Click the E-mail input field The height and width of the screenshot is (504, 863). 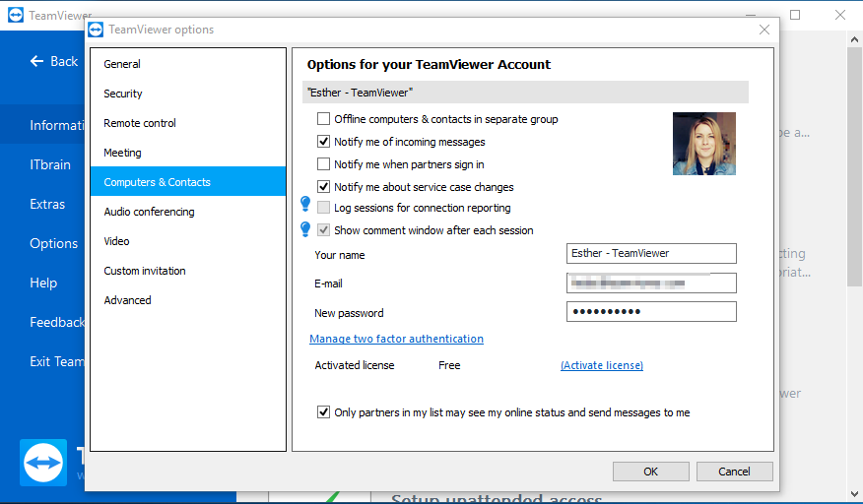[651, 283]
